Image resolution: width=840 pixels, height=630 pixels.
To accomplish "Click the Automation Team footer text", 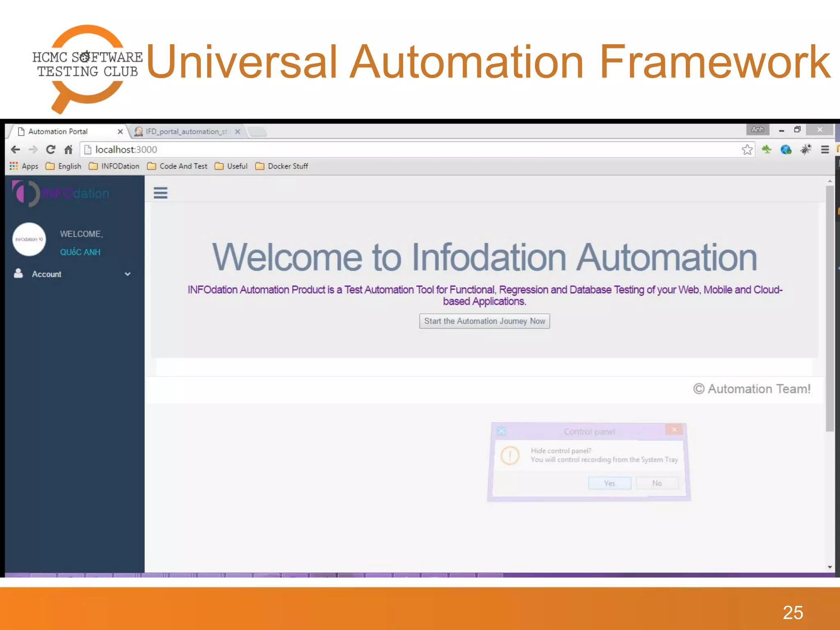I will point(752,389).
